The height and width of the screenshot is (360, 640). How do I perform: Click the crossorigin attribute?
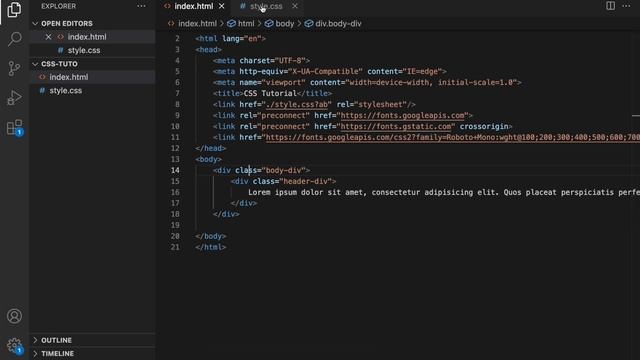click(484, 127)
